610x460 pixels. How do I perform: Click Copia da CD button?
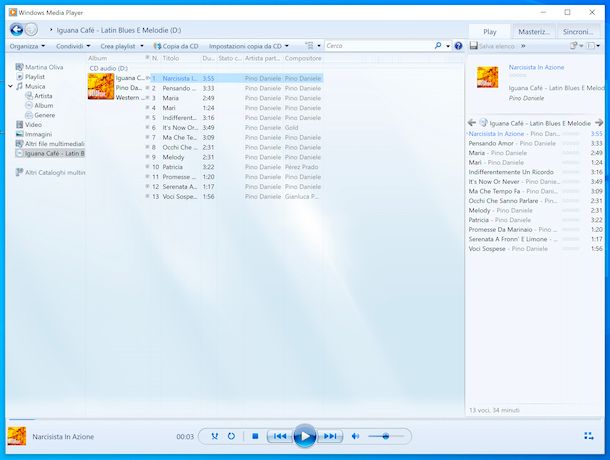tap(176, 46)
